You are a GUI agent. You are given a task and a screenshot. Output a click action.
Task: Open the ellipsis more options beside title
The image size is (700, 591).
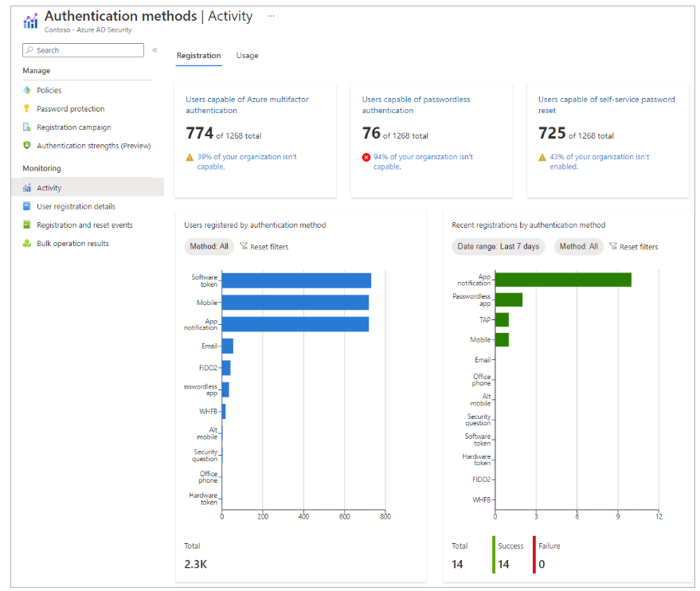[x=271, y=16]
